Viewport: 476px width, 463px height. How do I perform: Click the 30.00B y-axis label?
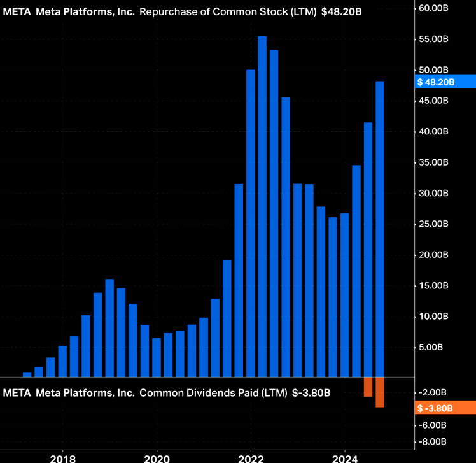tap(433, 193)
